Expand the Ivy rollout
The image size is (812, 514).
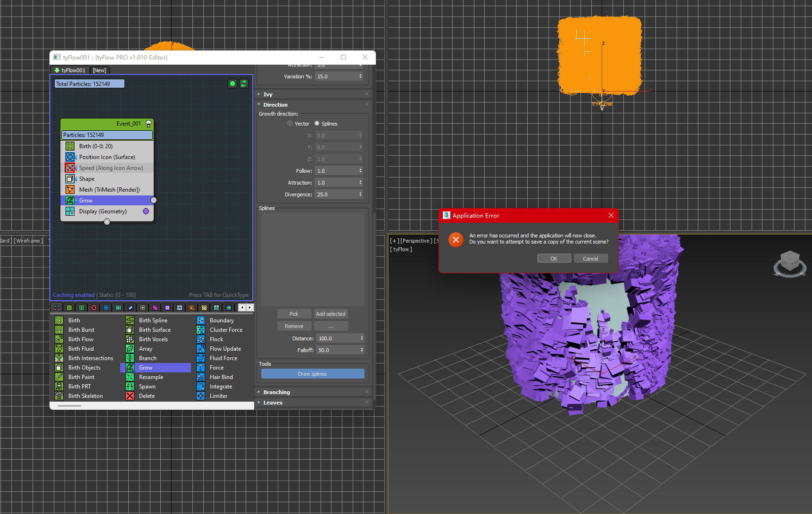click(x=268, y=94)
